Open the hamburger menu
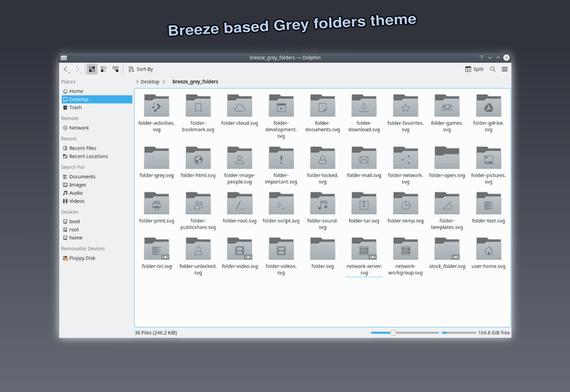 [505, 69]
